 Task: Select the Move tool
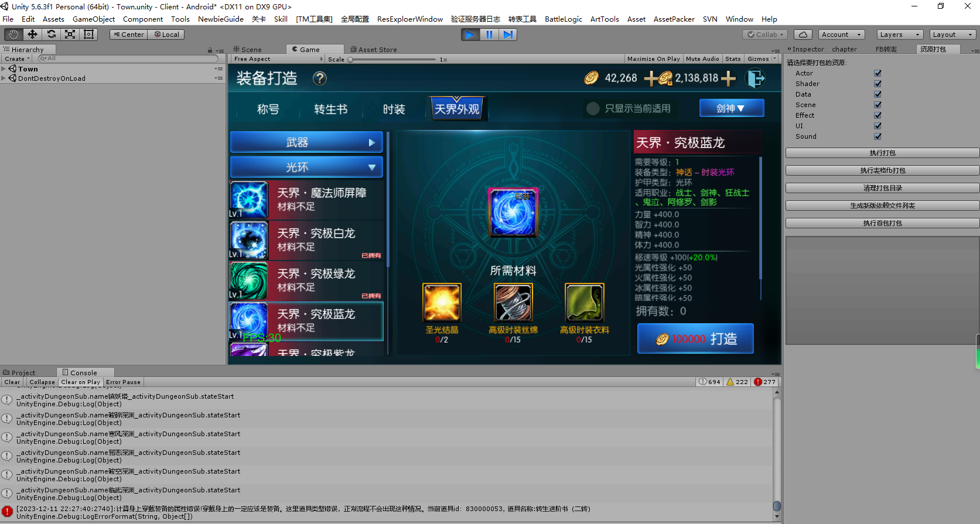[32, 35]
